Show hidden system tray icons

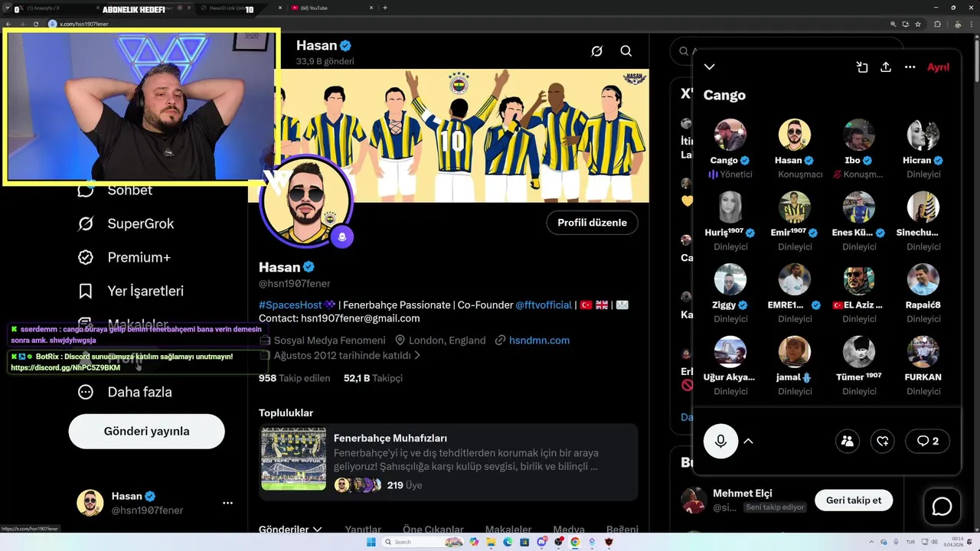point(871,542)
